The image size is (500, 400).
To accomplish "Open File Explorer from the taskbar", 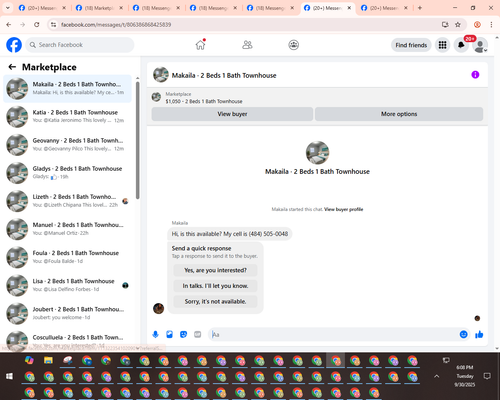I will [x=48, y=360].
